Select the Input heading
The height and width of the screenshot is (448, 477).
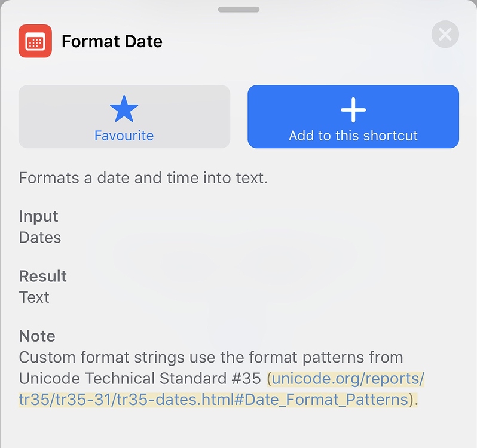click(38, 216)
